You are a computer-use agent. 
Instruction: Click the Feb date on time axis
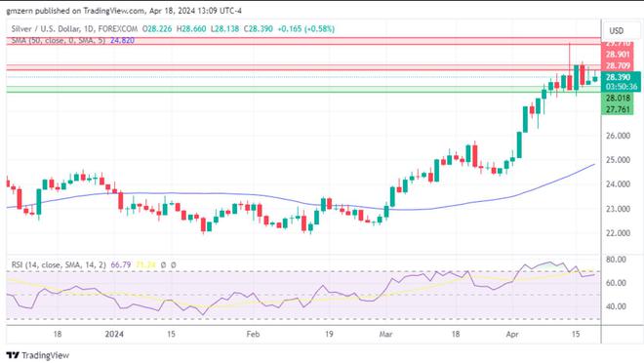pyautogui.click(x=253, y=335)
